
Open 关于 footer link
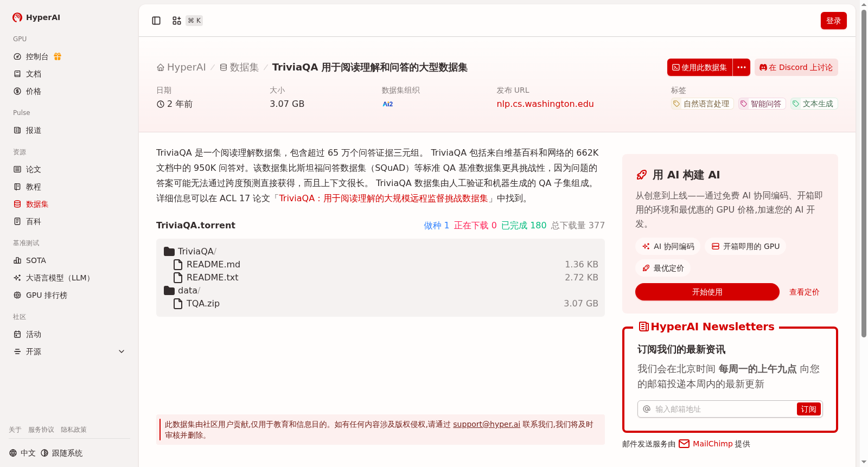point(15,430)
